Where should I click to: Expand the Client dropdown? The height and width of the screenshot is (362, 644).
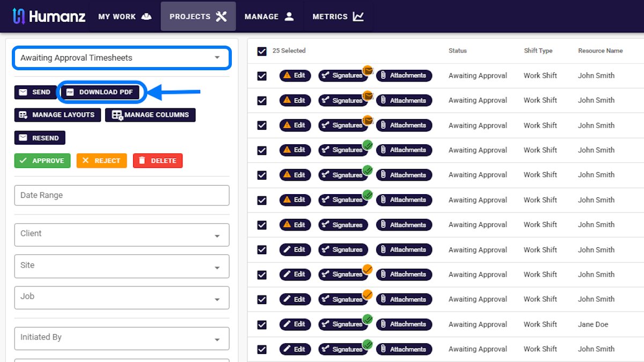click(x=122, y=235)
